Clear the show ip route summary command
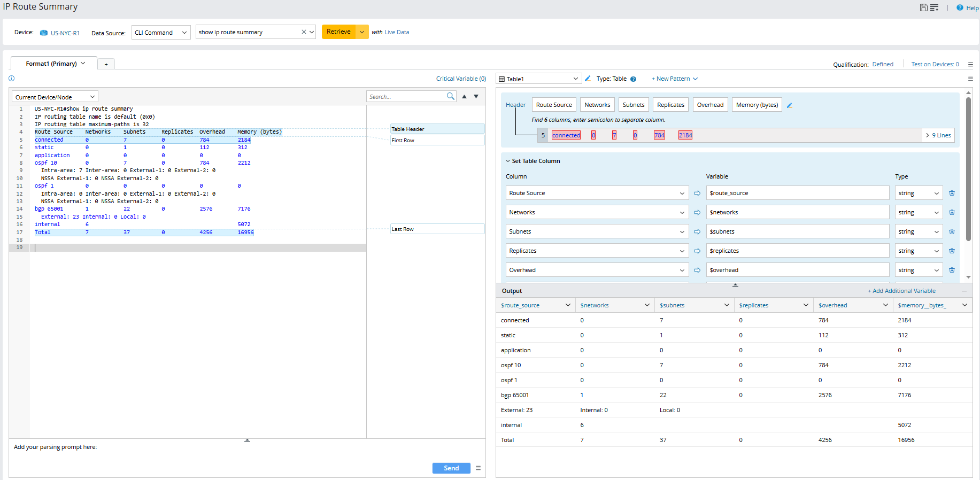This screenshot has height=480, width=980. (304, 32)
